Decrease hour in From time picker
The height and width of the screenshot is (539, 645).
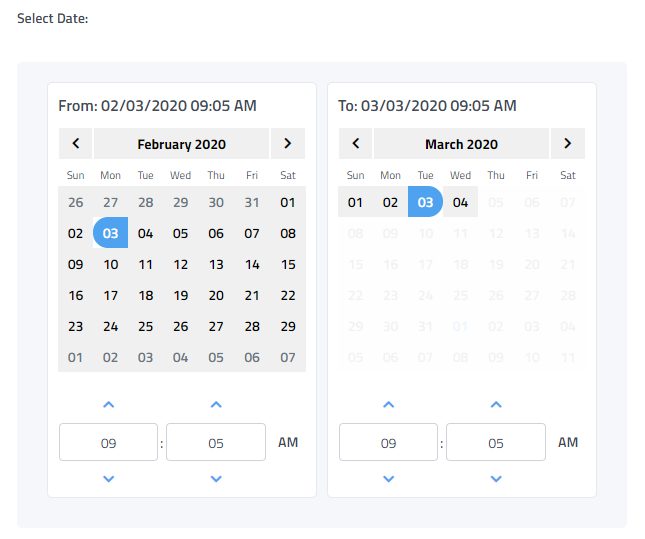pos(109,479)
